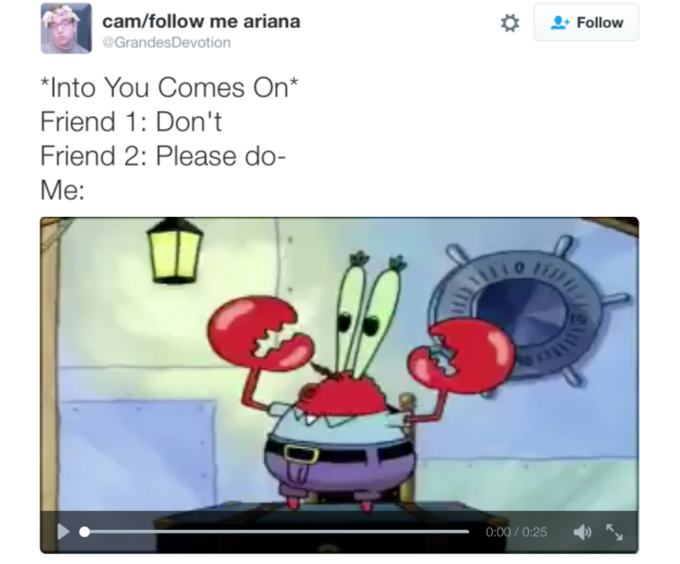Click the Follow button

click(x=586, y=22)
